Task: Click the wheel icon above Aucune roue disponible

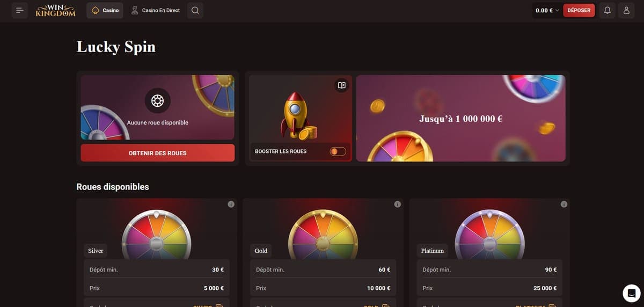Action: tap(158, 100)
